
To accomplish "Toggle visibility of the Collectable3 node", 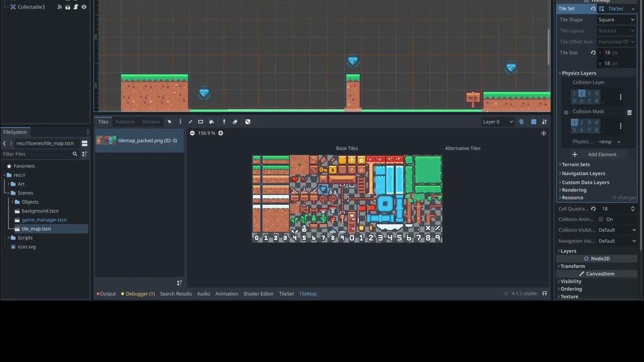I will [84, 7].
